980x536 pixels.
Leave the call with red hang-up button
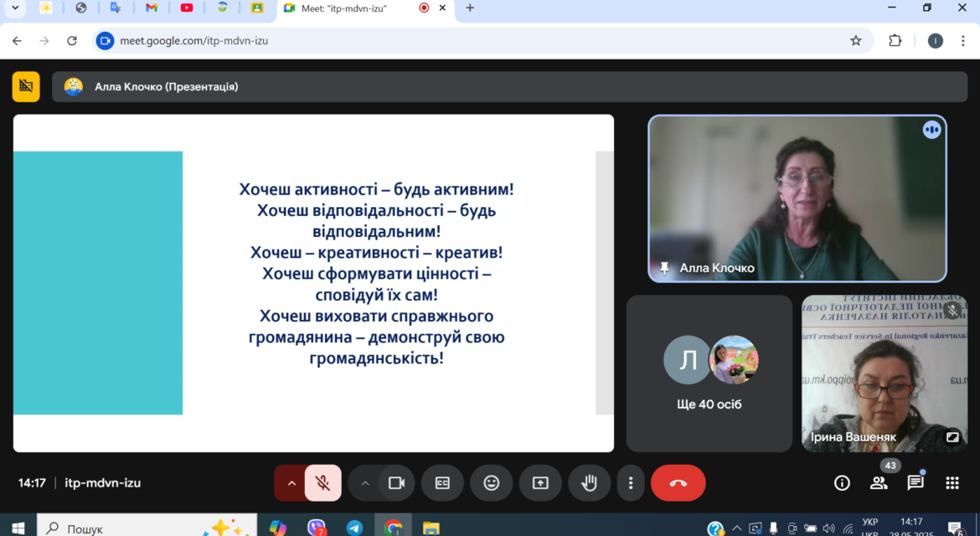[678, 483]
